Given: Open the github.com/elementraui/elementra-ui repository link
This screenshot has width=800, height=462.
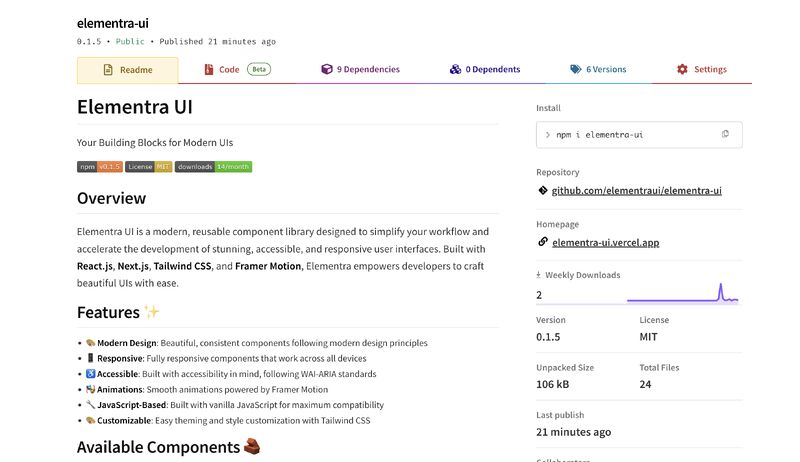Looking at the screenshot, I should pos(636,191).
